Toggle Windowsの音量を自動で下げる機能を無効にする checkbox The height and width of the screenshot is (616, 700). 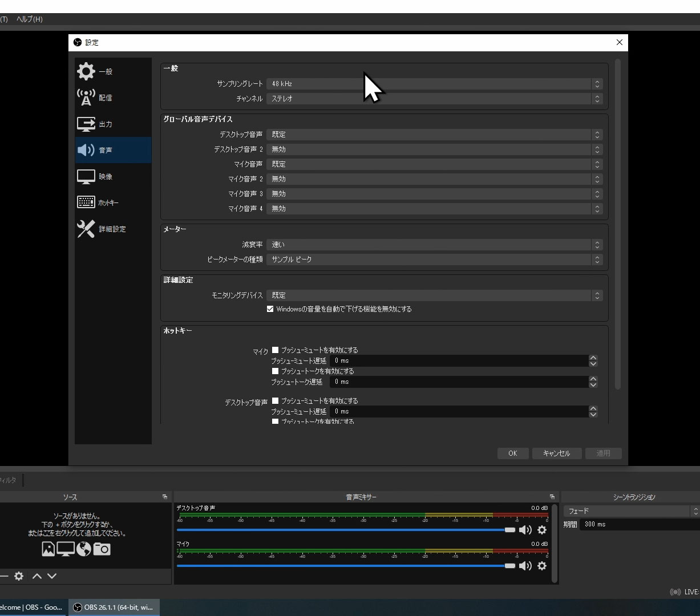[270, 309]
